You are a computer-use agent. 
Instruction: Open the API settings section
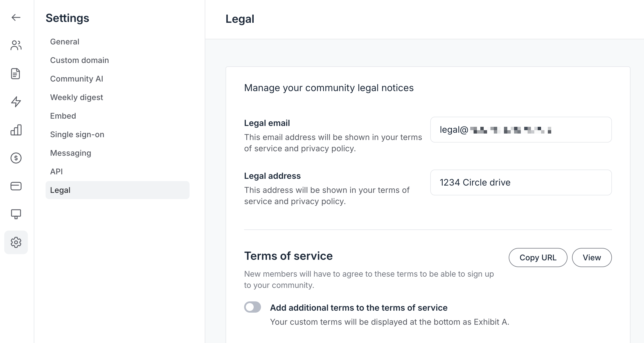pyautogui.click(x=56, y=171)
